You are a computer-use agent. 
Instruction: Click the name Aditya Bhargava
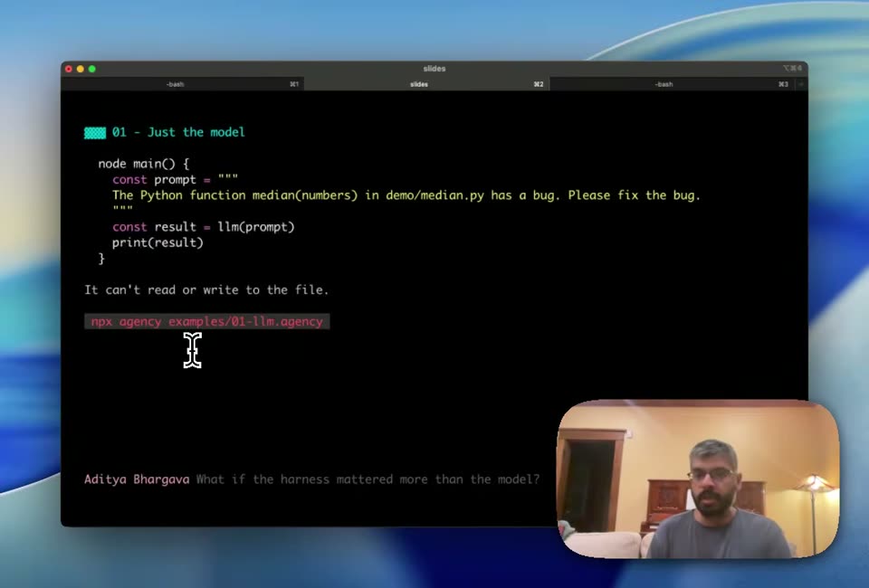pos(137,479)
